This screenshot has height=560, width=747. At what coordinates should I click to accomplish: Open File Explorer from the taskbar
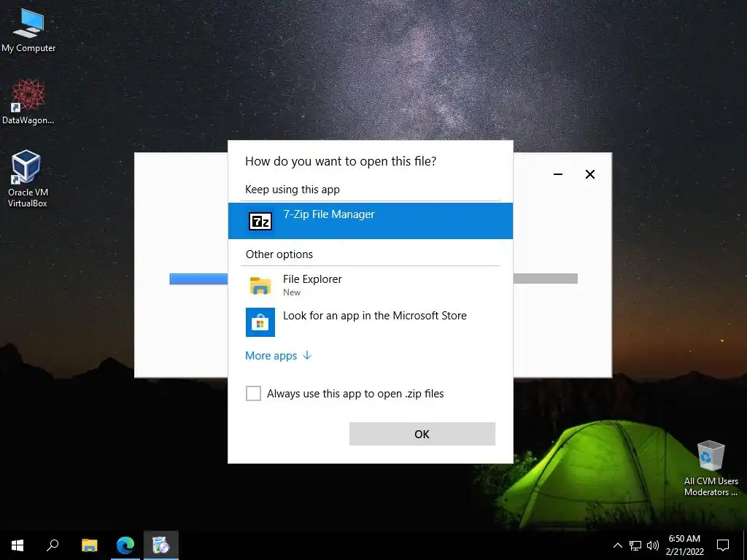[x=89, y=545]
